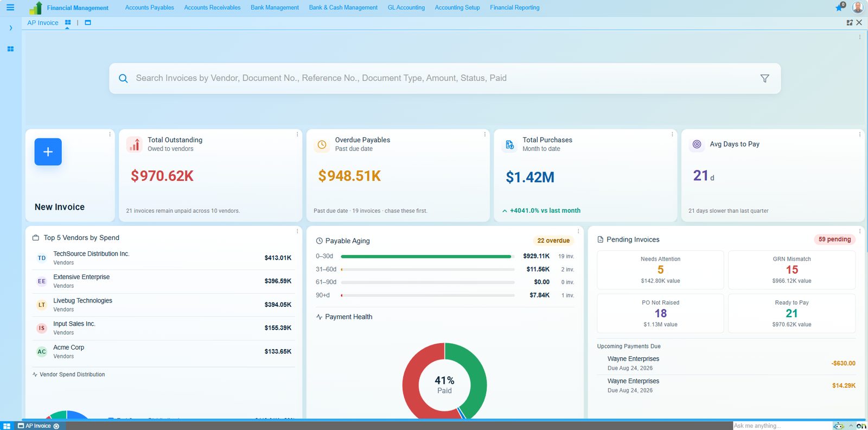Expand the taskbar tray up-arrow

pyautogui.click(x=851, y=426)
